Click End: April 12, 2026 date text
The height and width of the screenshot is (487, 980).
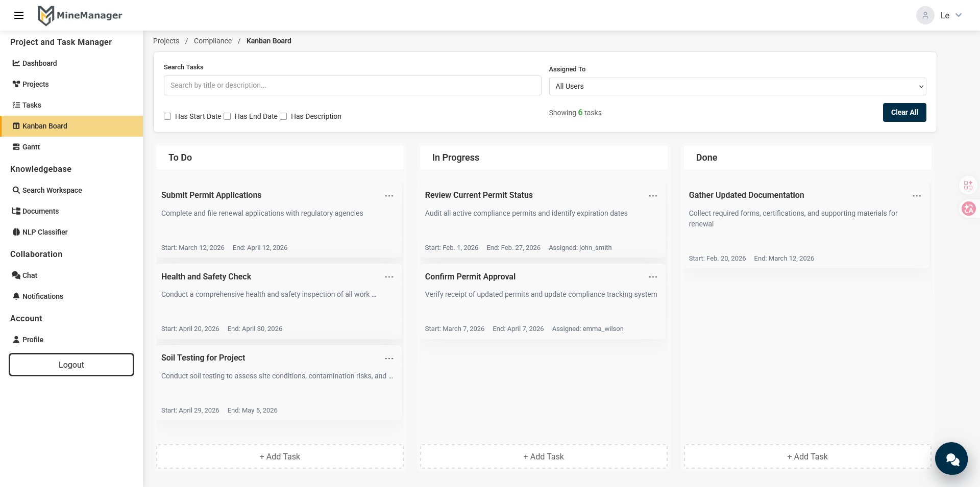(x=260, y=248)
